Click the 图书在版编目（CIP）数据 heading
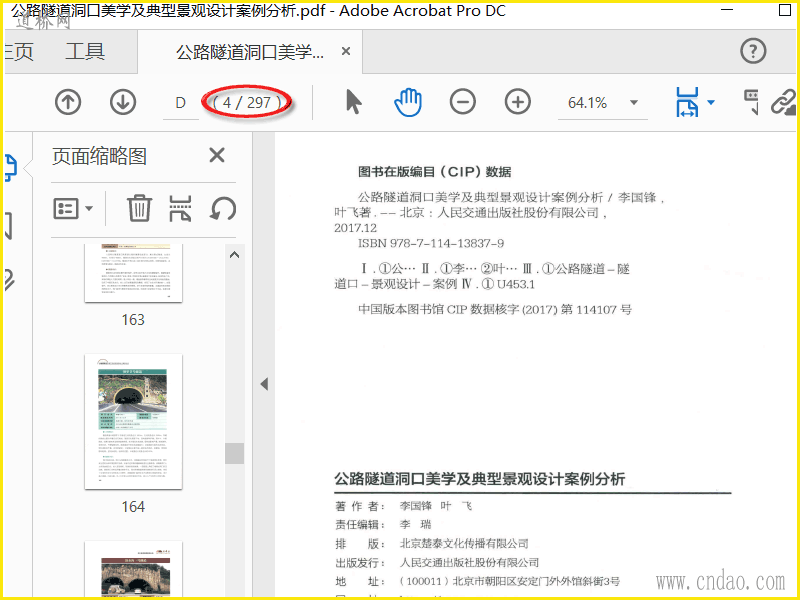800x600 pixels. point(435,172)
